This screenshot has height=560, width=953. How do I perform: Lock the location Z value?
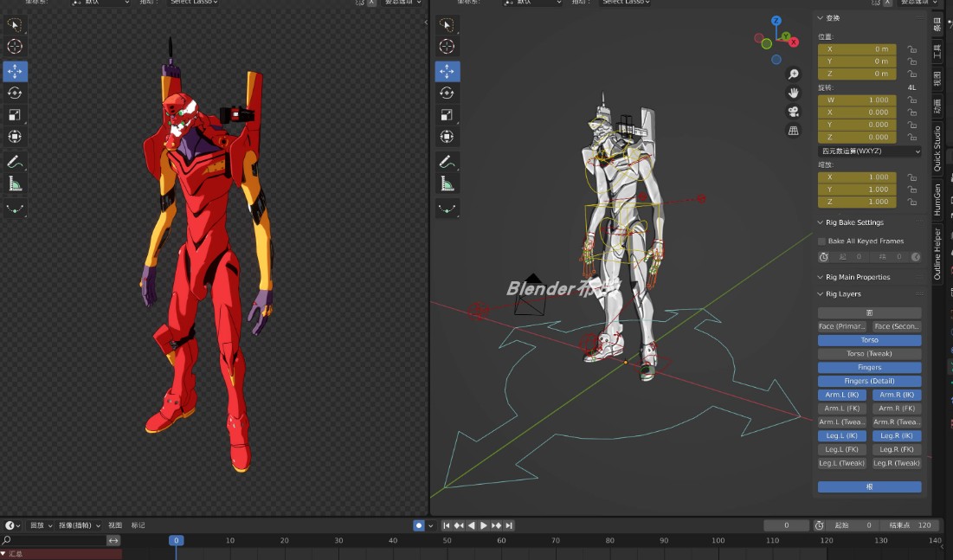pos(911,74)
